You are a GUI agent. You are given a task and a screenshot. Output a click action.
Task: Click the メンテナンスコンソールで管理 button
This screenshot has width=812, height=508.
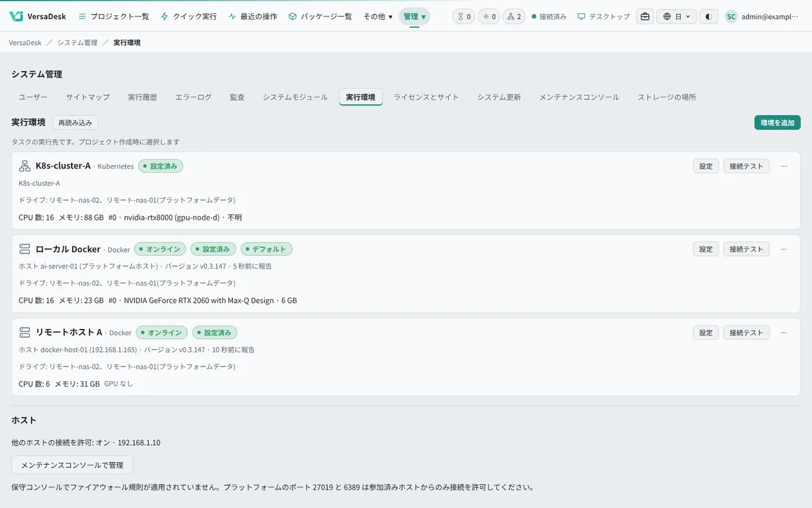pyautogui.click(x=72, y=465)
